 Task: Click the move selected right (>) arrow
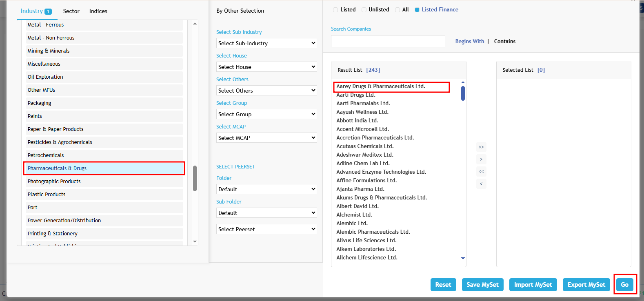coord(481,159)
